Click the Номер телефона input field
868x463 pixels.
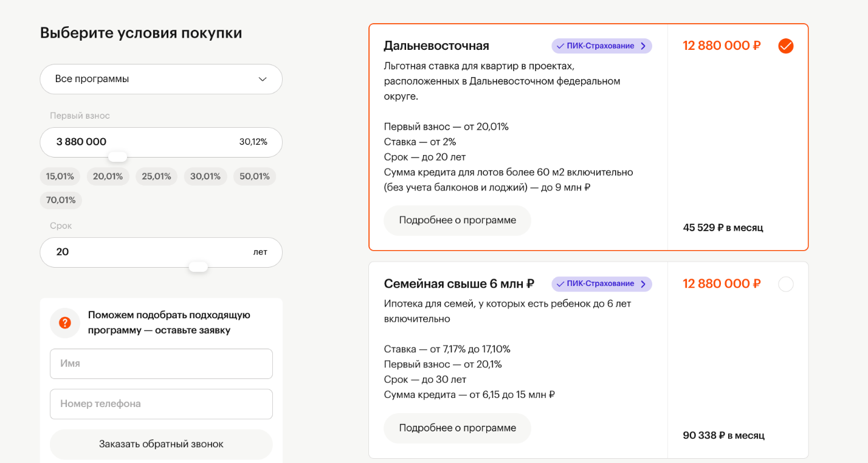click(161, 404)
